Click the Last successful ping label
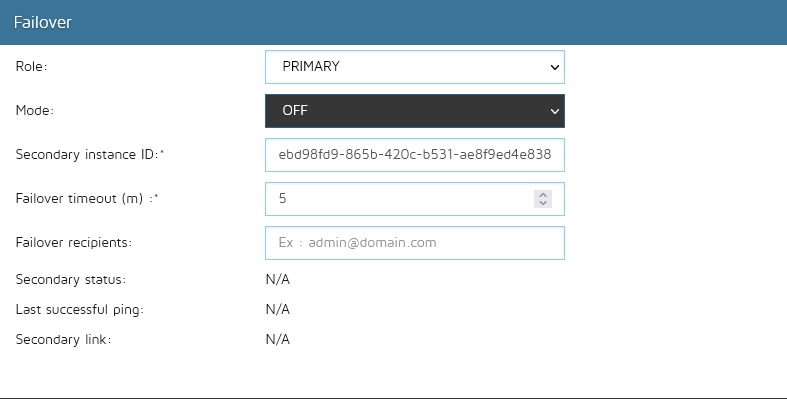The width and height of the screenshot is (787, 399). (x=80, y=310)
